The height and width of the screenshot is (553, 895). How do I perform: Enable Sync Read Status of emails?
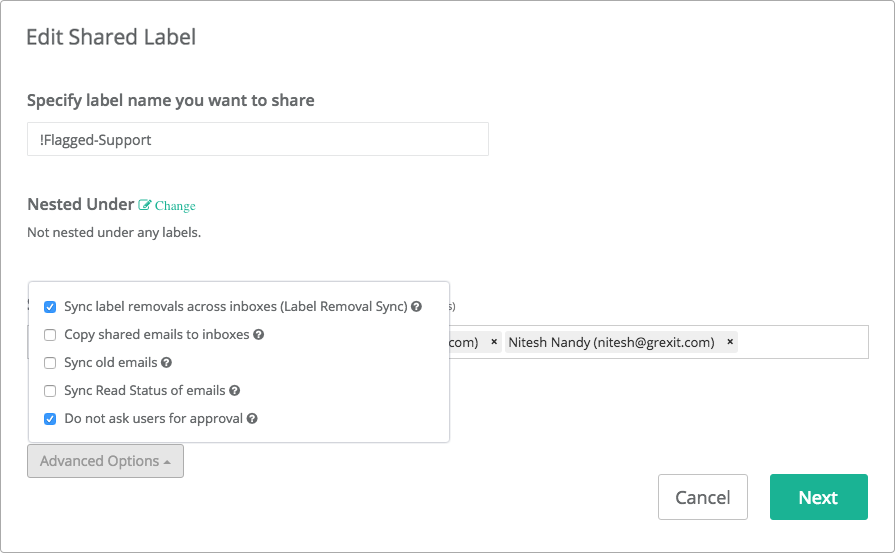[x=50, y=391]
